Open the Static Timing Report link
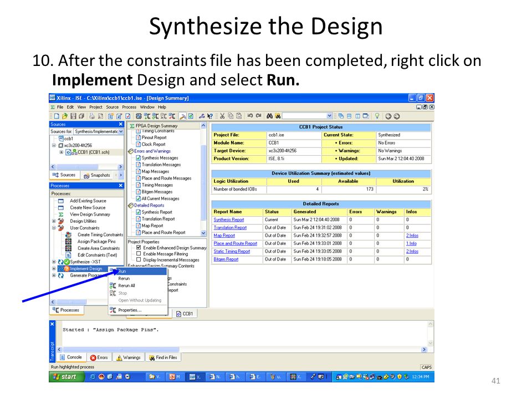This screenshot has width=532, height=399. [x=232, y=252]
